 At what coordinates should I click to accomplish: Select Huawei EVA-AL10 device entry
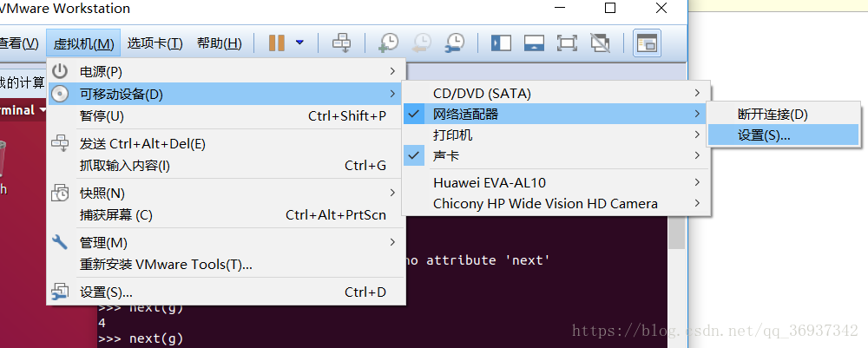point(556,182)
